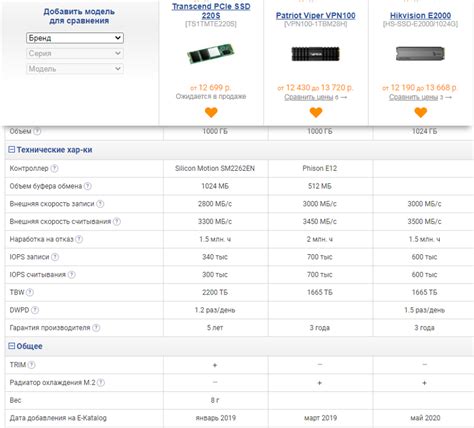Open help icon next to DWPD
474x428 pixels.
35,310
